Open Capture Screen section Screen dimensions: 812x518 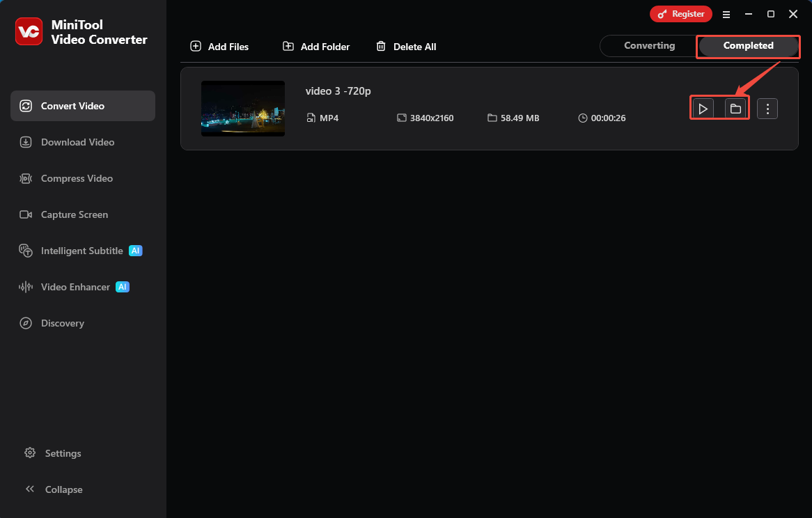point(83,214)
